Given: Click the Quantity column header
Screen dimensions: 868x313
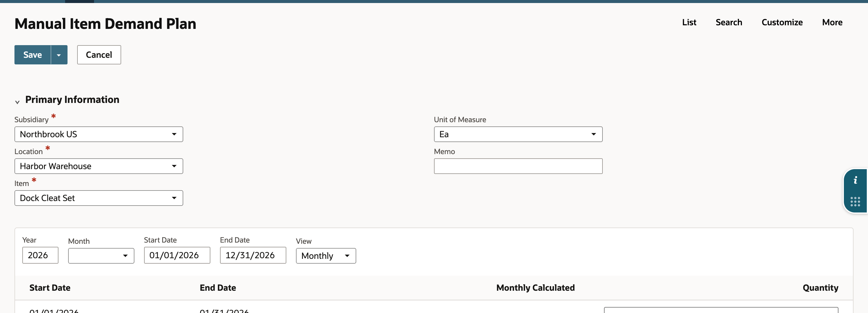Looking at the screenshot, I should pyautogui.click(x=820, y=288).
